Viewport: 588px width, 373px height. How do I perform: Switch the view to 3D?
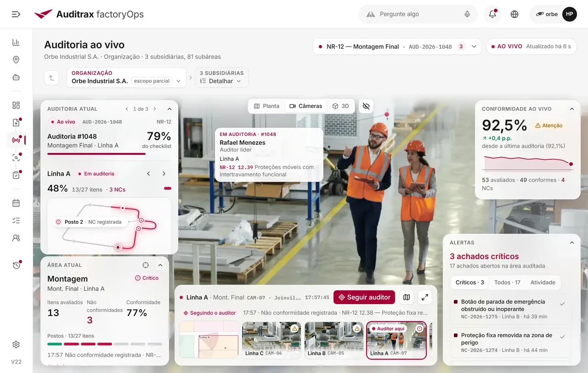(340, 106)
